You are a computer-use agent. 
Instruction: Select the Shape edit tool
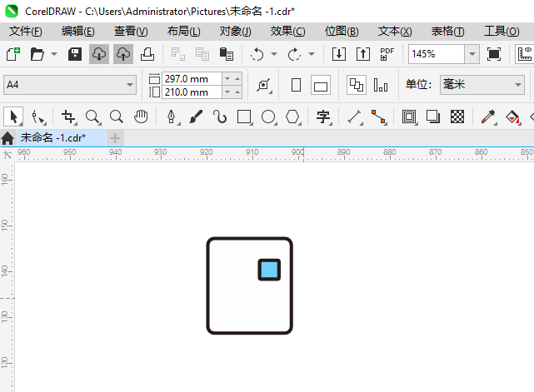(38, 117)
